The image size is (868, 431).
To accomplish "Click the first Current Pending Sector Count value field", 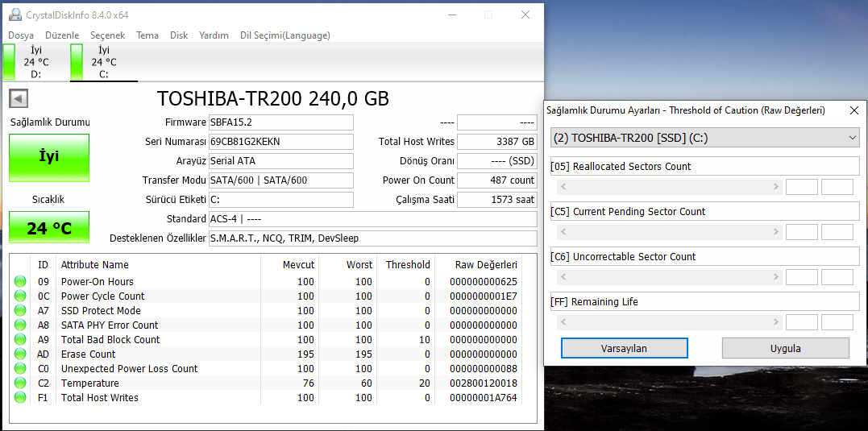I will coord(801,232).
